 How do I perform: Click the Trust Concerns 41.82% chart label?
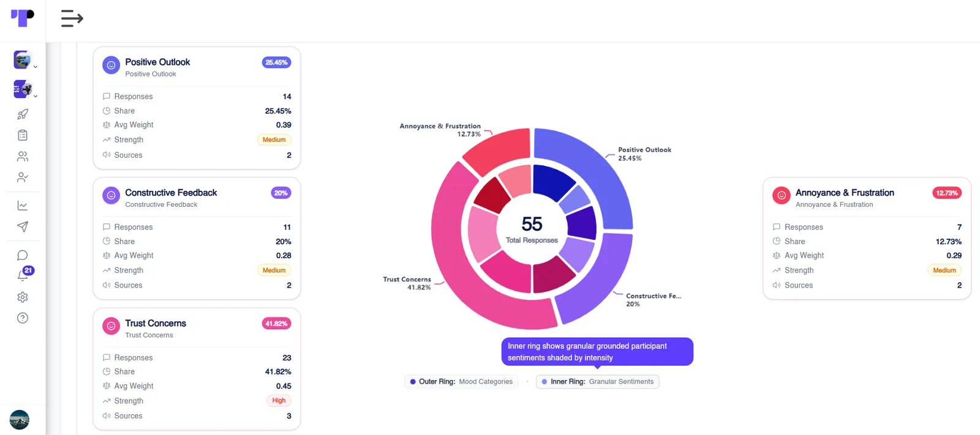407,283
